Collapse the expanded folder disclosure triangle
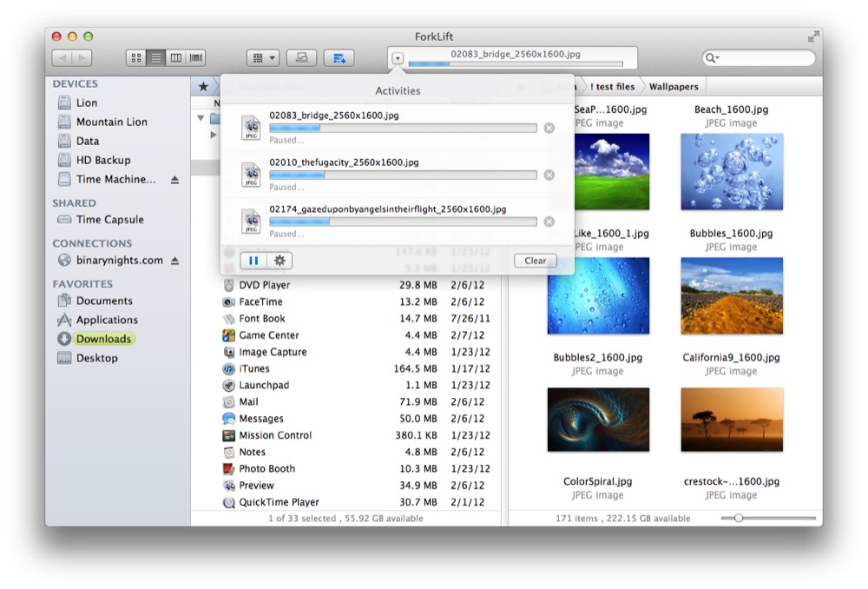Screen dimensions: 868x589 tap(201, 118)
